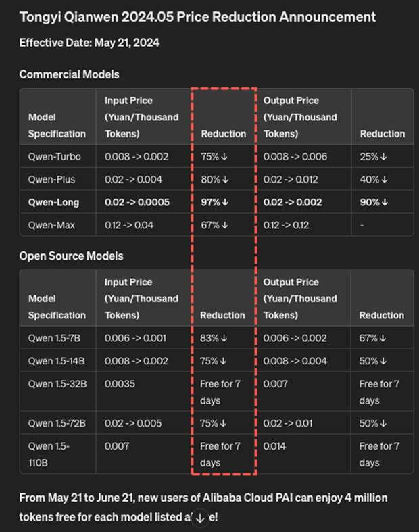
Task: Click Qwen-Turbo output reduction 25%
Action: tap(373, 157)
